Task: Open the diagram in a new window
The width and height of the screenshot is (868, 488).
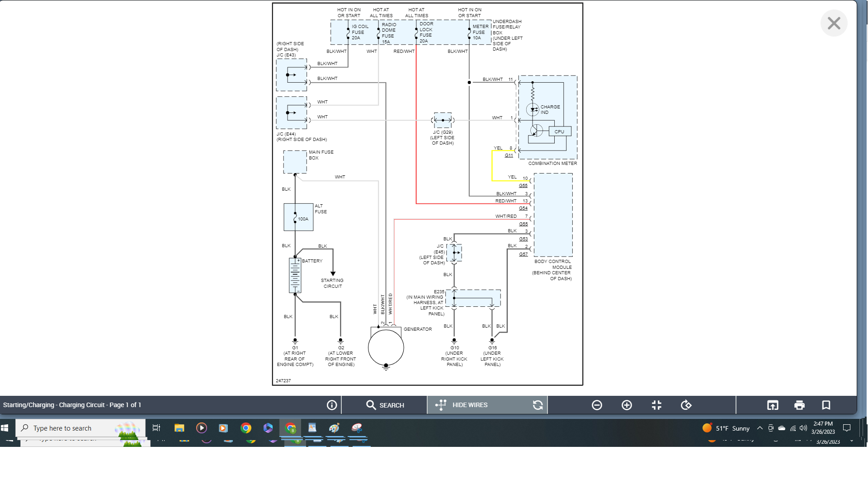Action: click(773, 405)
